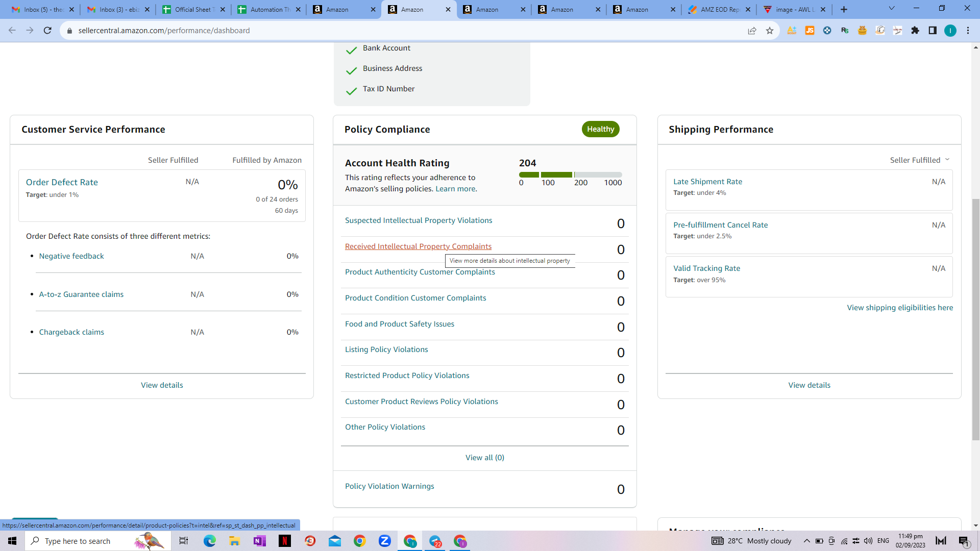Show hidden system tray icons
Image resolution: width=980 pixels, height=551 pixels.
[806, 541]
